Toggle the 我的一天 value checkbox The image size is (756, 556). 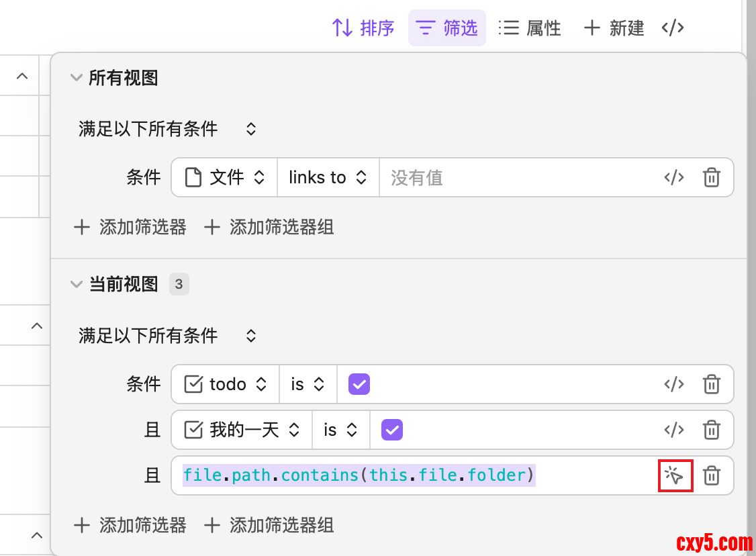[391, 430]
